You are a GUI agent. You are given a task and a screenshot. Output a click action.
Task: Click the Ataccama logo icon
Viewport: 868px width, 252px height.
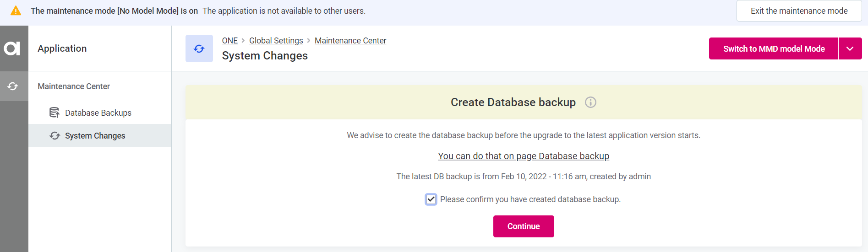point(12,48)
